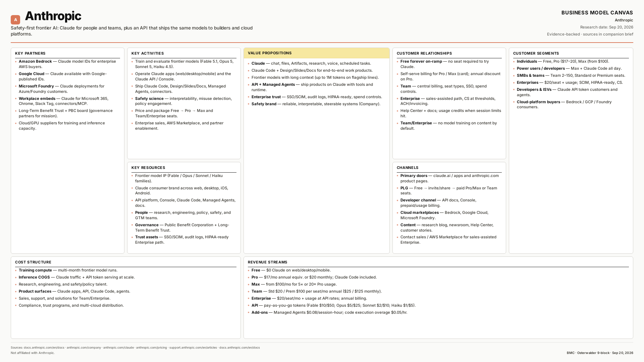
Task: Click the Enterprise trust value proposition
Action: point(316,97)
